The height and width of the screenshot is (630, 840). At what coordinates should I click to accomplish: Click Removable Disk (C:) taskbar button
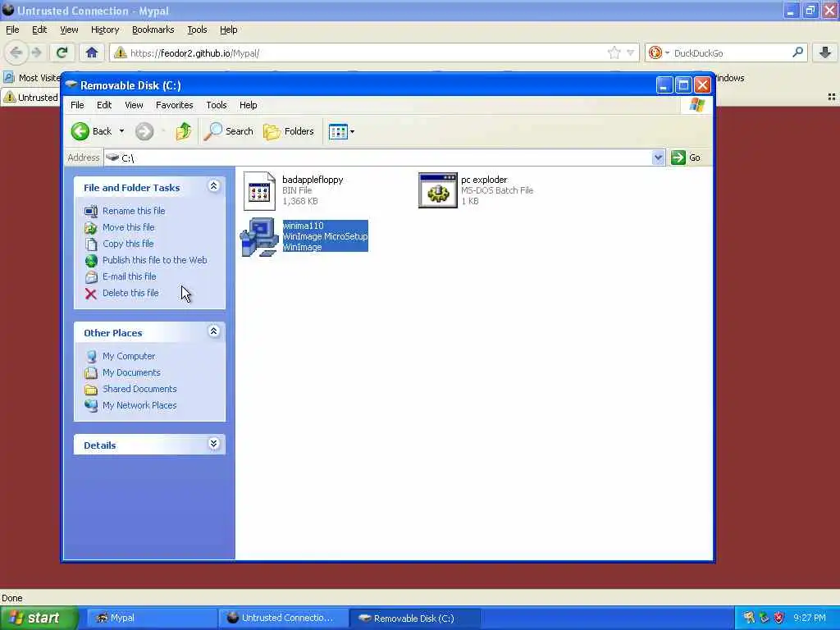click(x=414, y=619)
